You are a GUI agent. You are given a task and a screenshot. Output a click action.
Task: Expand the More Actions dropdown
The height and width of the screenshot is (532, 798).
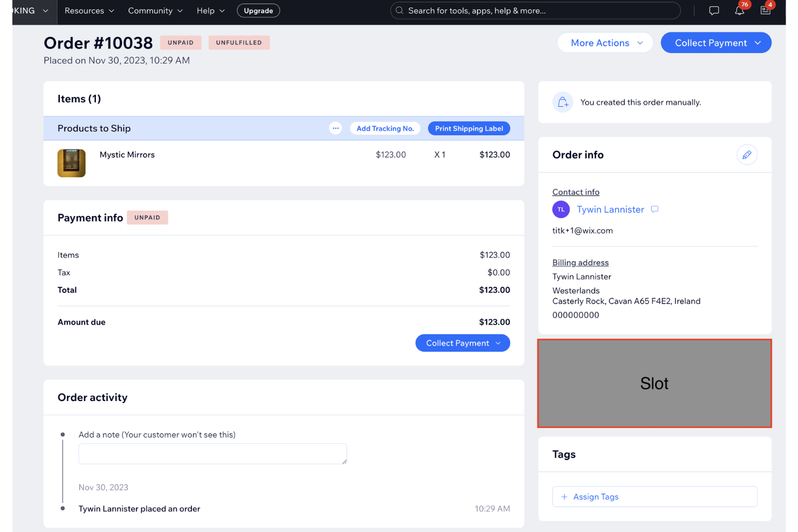point(605,43)
